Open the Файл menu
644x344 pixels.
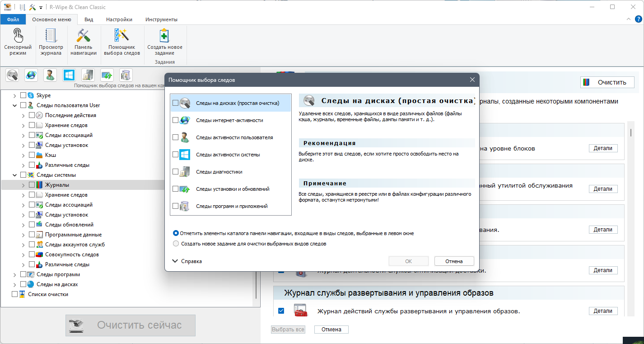tap(13, 19)
